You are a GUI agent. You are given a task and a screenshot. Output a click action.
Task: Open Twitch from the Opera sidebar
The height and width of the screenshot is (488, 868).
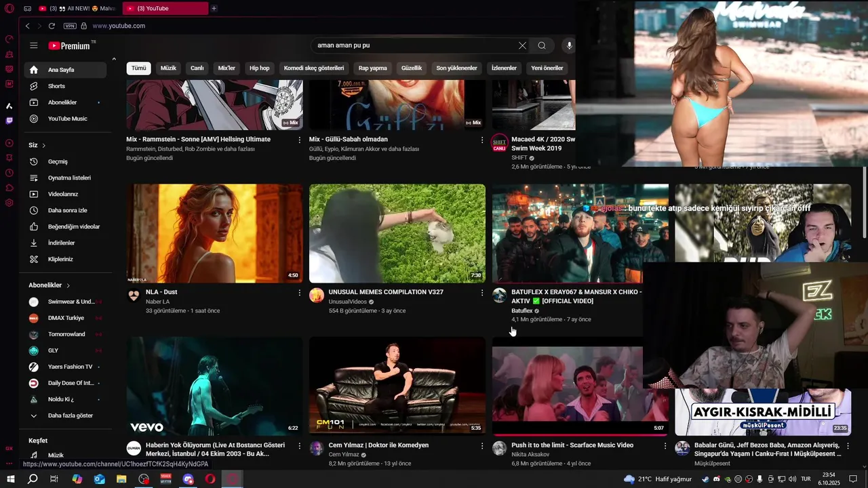9,121
